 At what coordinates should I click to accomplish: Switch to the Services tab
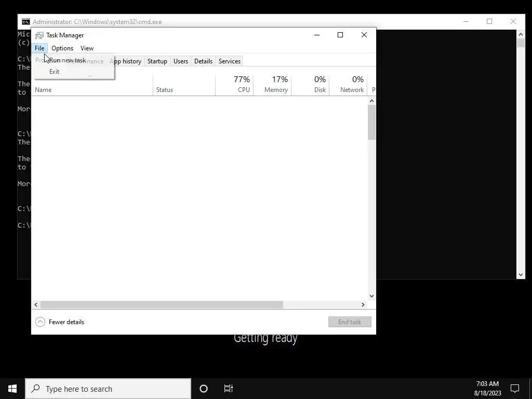pos(229,61)
